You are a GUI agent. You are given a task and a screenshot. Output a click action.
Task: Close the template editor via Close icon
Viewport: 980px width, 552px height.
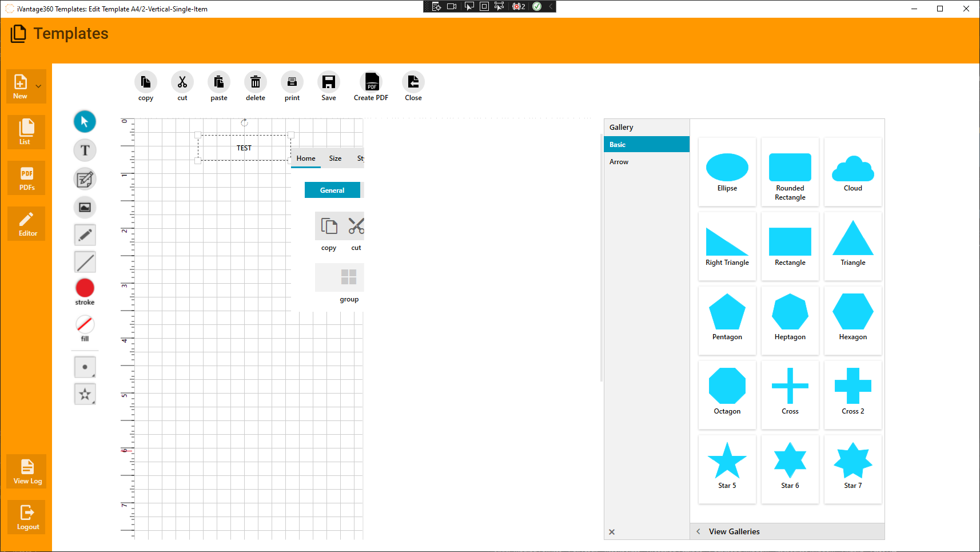coord(413,82)
